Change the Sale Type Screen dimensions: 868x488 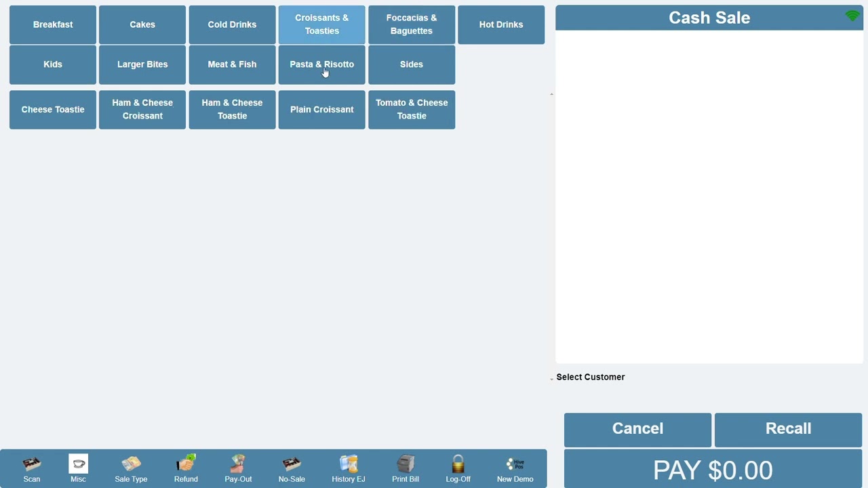(131, 469)
